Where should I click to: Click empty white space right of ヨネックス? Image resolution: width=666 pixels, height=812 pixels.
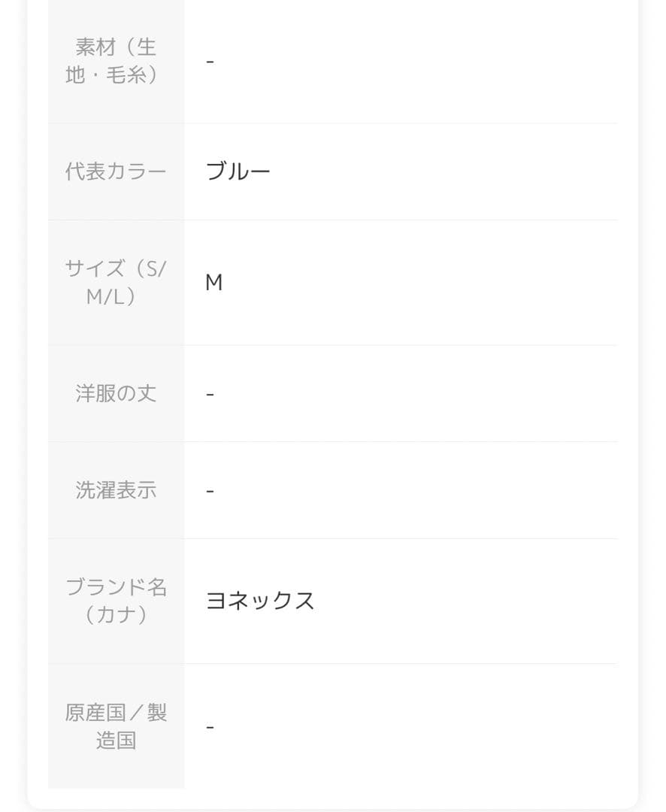(x=466, y=601)
